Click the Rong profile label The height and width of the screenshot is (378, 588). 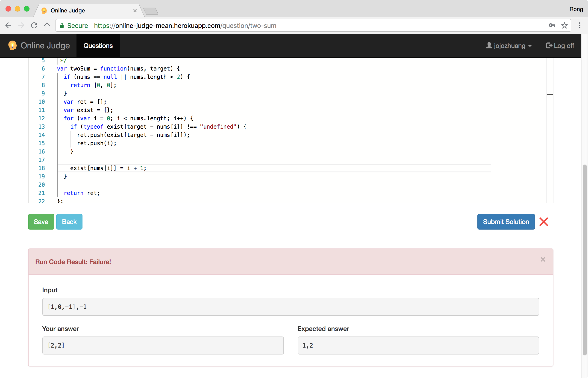(576, 9)
